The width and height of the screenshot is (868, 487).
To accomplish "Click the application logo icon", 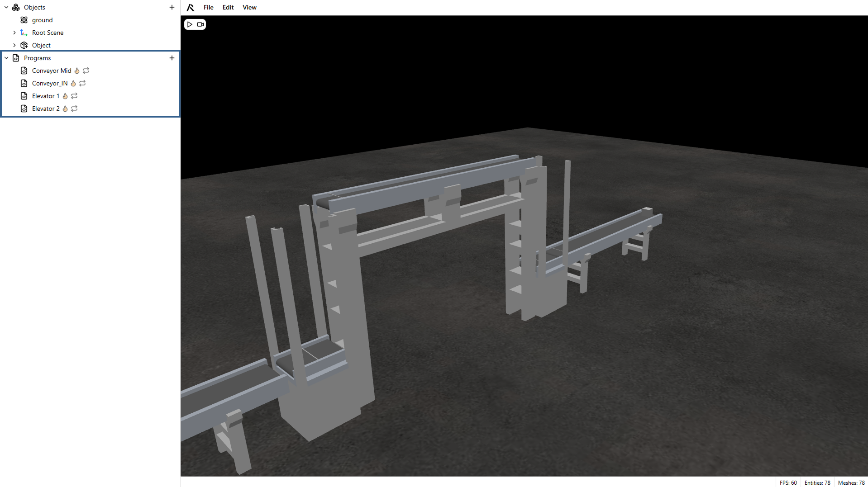I will (191, 7).
